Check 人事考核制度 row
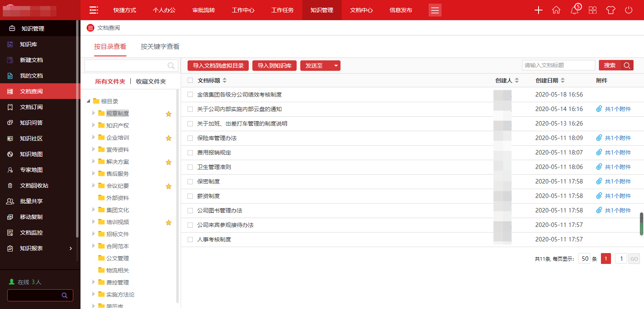Viewport: 644px width, 309px height. 190,239
